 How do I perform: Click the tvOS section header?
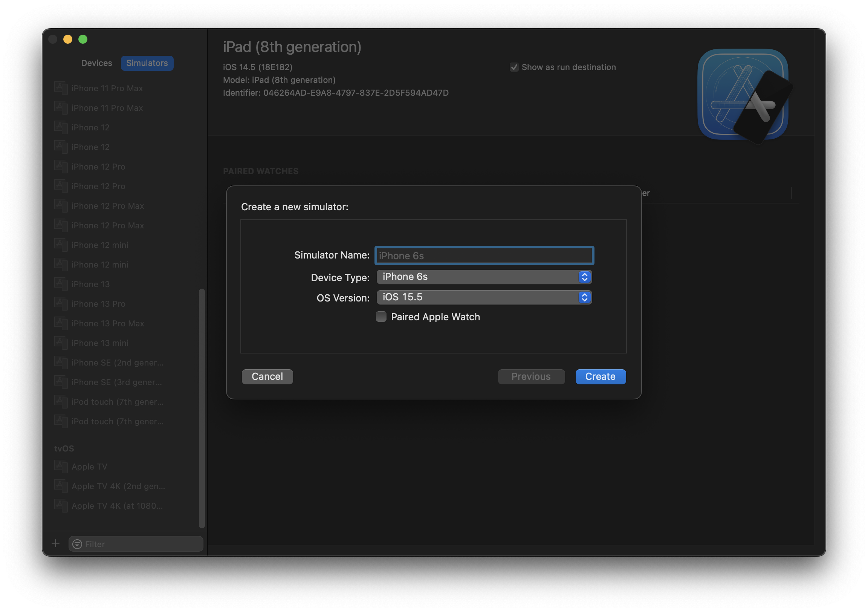[x=64, y=448]
